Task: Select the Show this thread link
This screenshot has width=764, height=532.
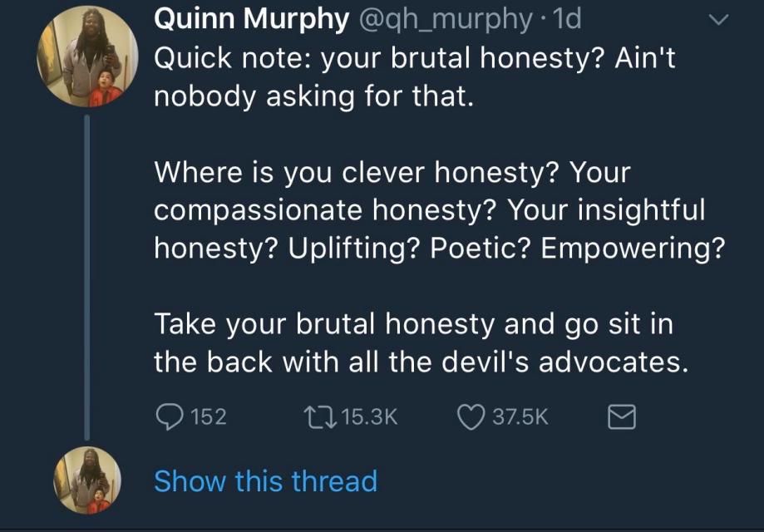Action: 265,480
